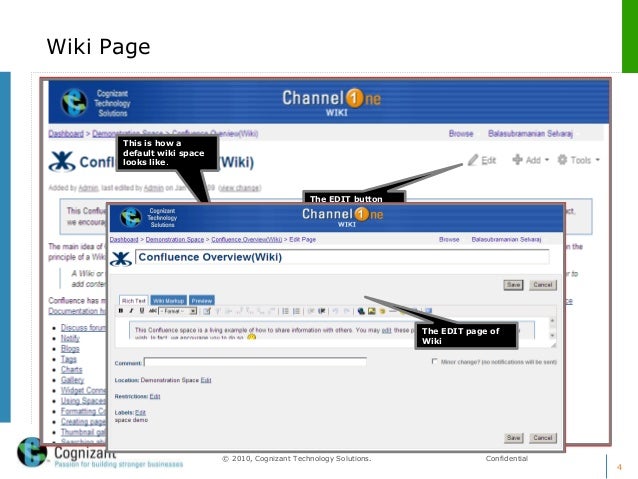Open the Preview tab

(202, 300)
